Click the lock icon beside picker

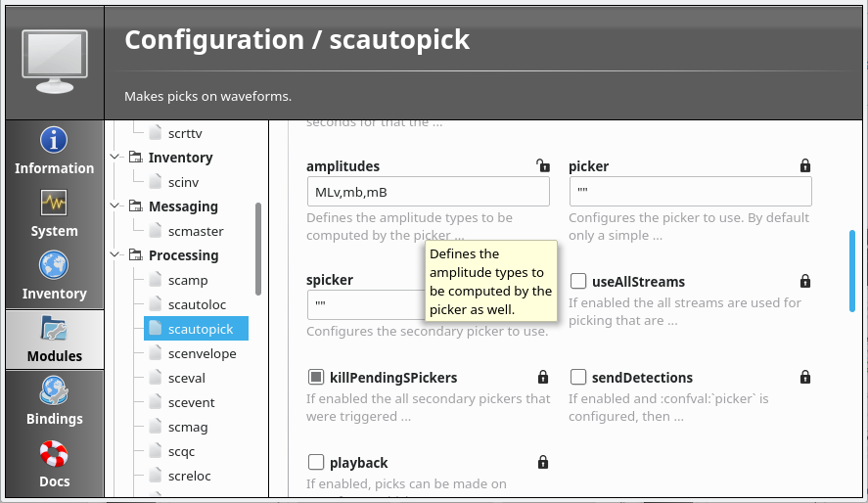click(x=805, y=165)
